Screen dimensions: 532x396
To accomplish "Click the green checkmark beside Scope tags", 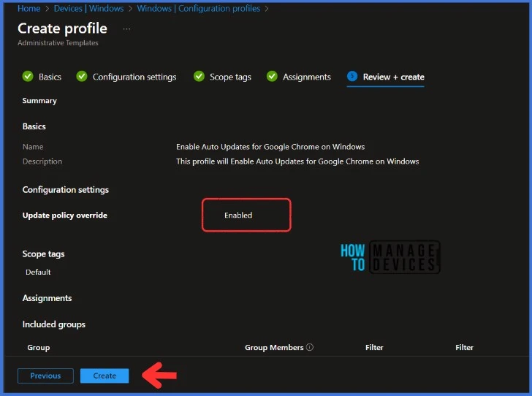I will (199, 76).
